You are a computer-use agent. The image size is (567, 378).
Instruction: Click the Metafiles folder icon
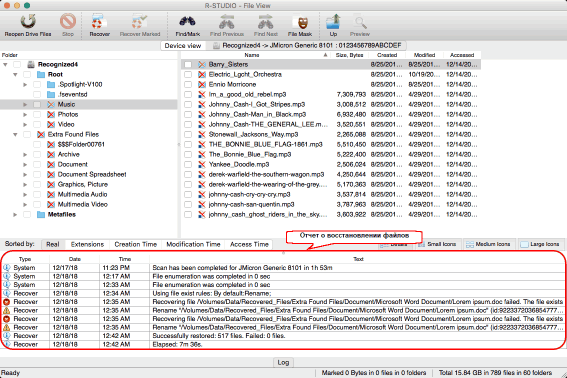(41, 215)
